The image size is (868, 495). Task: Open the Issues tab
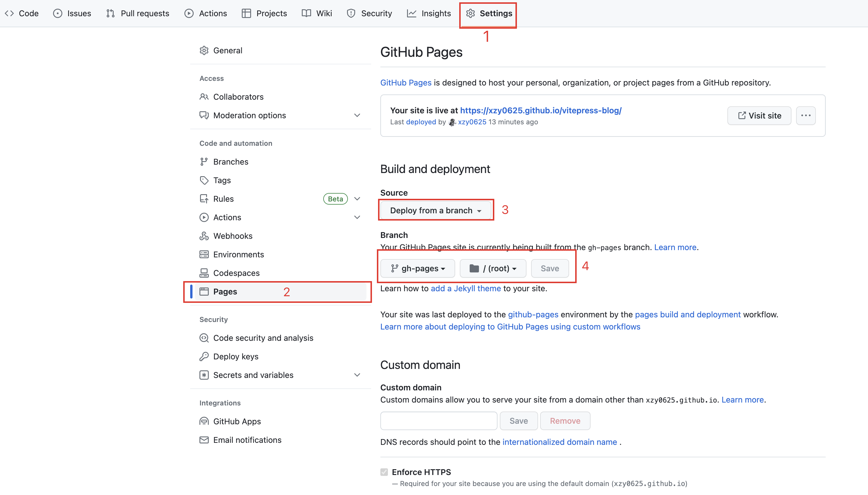click(x=72, y=13)
